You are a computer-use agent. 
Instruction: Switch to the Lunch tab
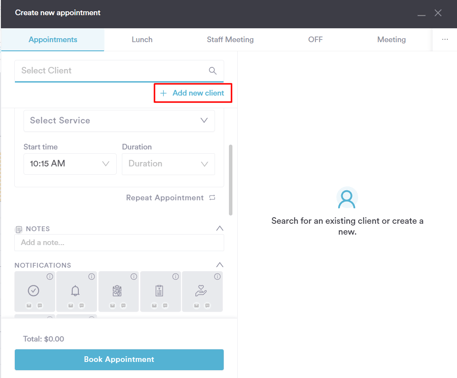pyautogui.click(x=142, y=40)
